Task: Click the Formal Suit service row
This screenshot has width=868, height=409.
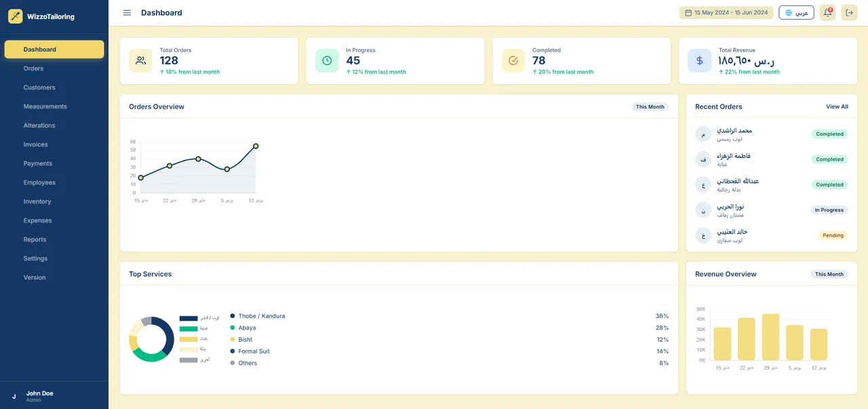Action: (x=450, y=351)
